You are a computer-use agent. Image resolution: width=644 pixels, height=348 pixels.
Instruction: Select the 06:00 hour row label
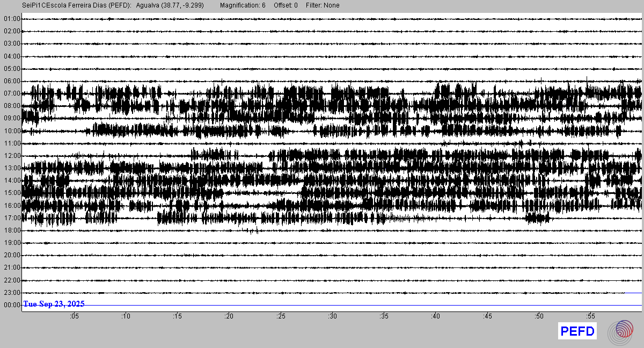(12, 81)
